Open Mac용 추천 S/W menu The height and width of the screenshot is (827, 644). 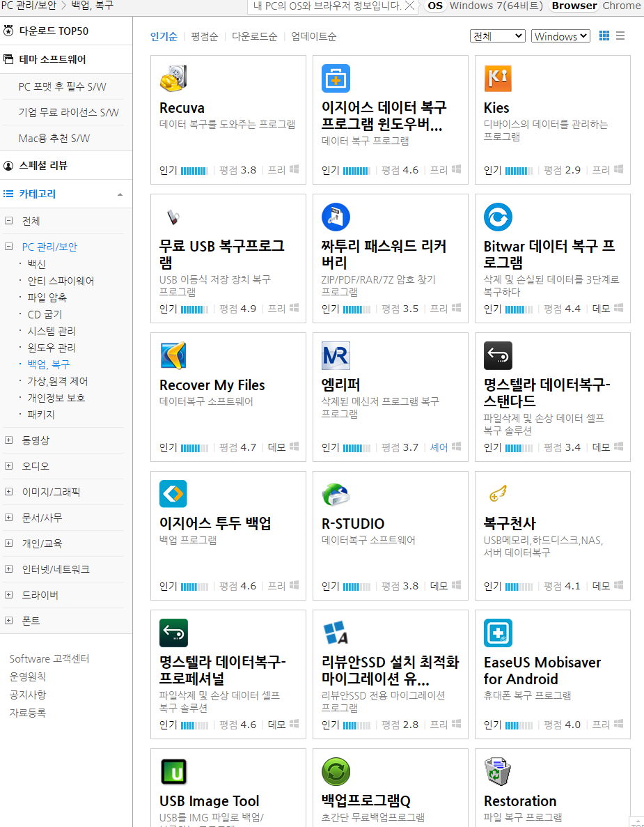click(x=54, y=138)
